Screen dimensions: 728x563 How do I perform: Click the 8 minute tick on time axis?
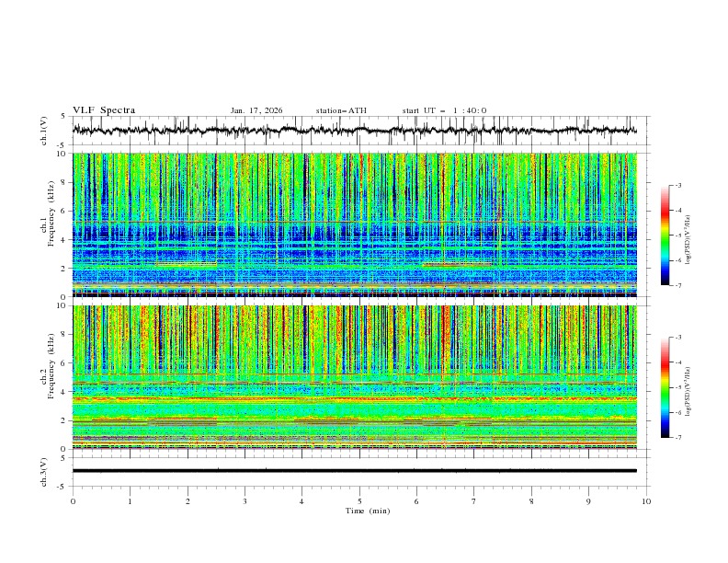[531, 500]
